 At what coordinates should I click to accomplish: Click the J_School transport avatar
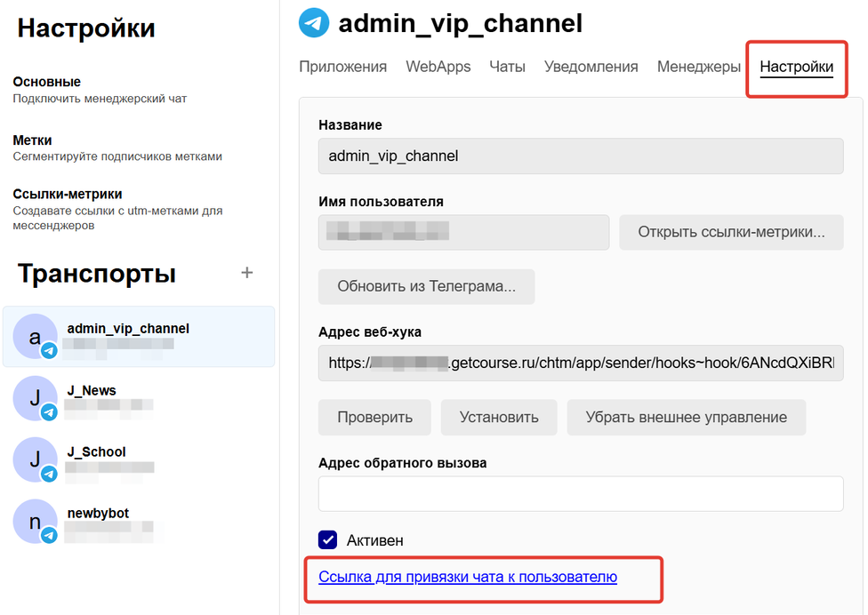click(x=34, y=459)
